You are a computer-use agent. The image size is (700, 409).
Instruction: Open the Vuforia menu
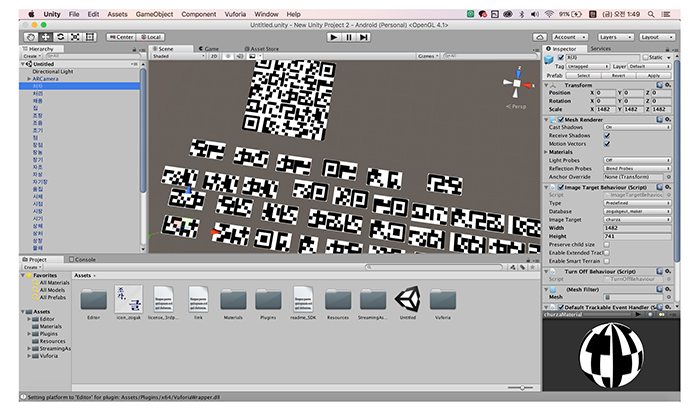235,14
